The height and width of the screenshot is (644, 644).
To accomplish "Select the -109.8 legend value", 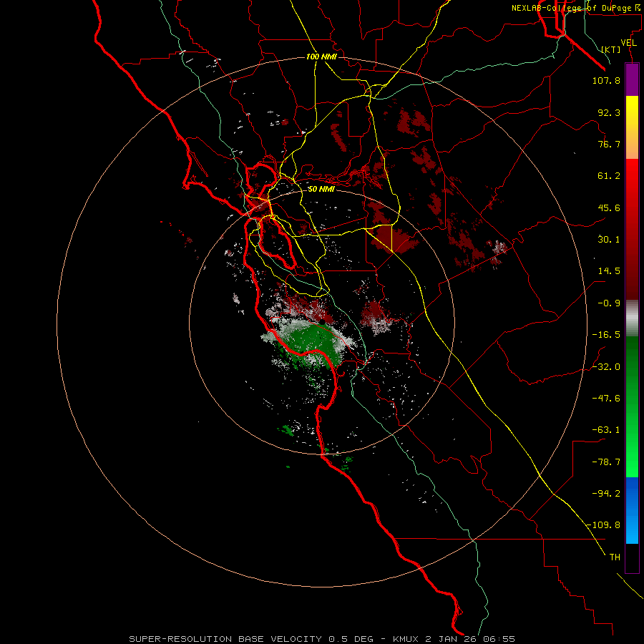I will point(603,525).
